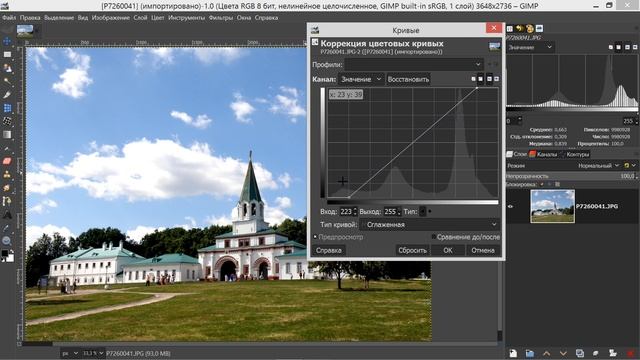Open the Undo History dock tab icon
Viewport: 640px width, 360px height.
click(520, 29)
